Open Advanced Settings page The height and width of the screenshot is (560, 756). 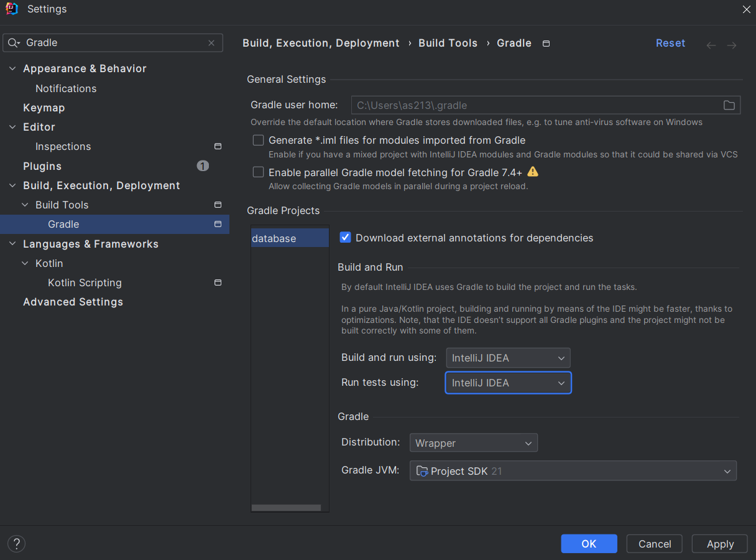tap(73, 302)
